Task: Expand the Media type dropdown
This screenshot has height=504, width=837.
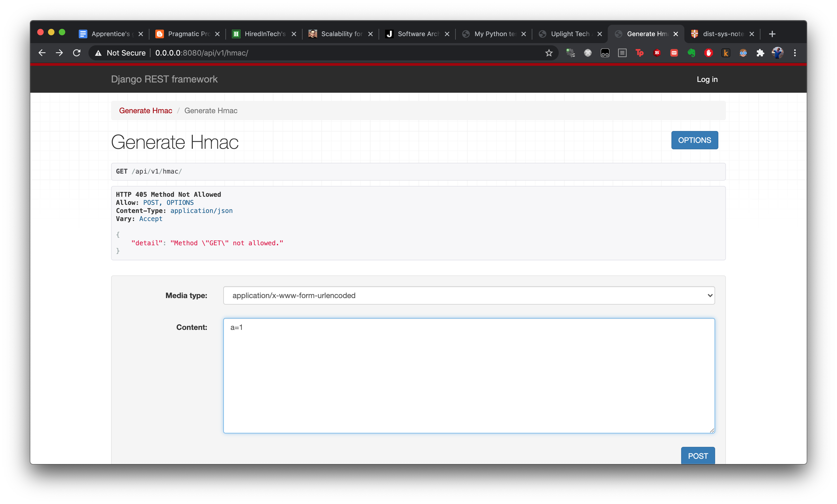Action: point(469,295)
